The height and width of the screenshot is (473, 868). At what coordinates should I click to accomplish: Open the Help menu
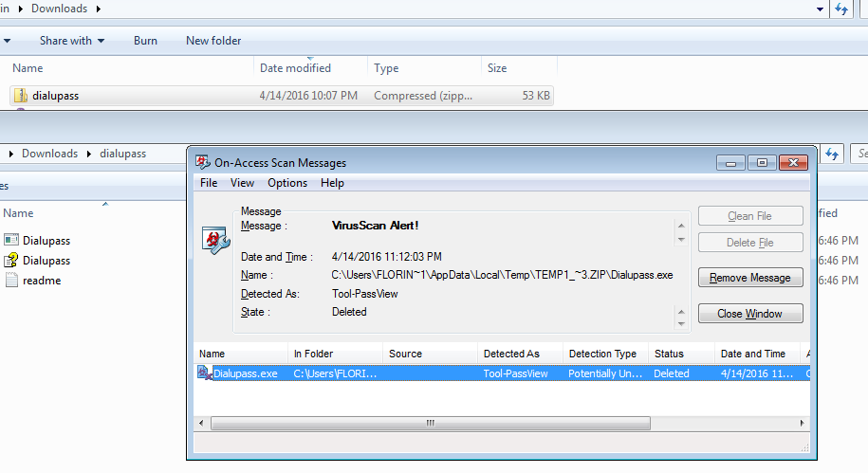coord(332,183)
